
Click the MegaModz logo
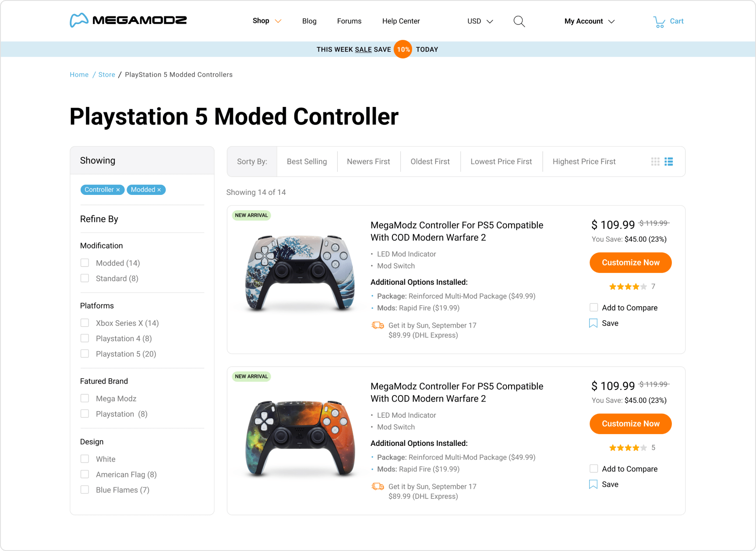[128, 21]
